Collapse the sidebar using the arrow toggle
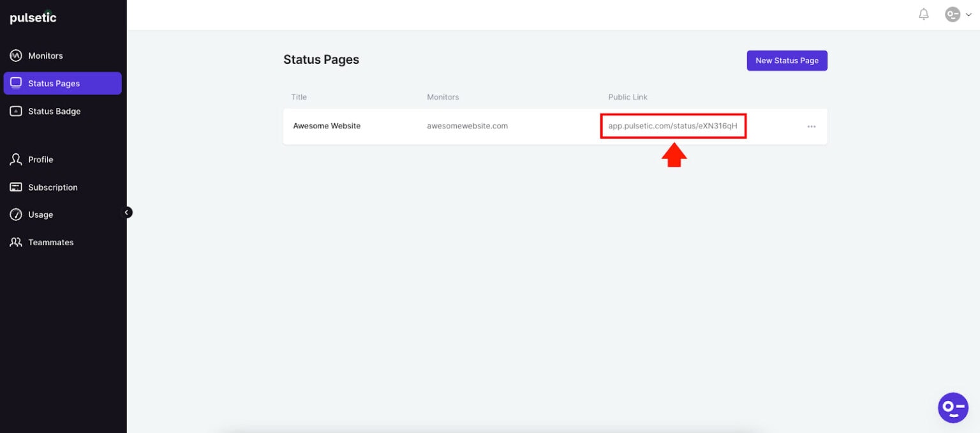Viewport: 980px width, 433px height. click(127, 212)
